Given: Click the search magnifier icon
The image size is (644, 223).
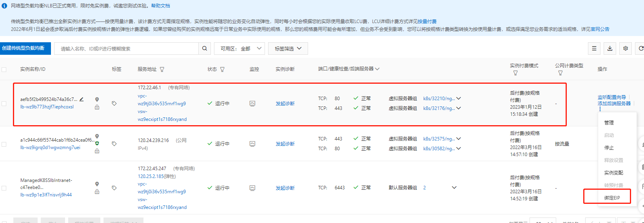Looking at the screenshot, I should pyautogui.click(x=204, y=49).
